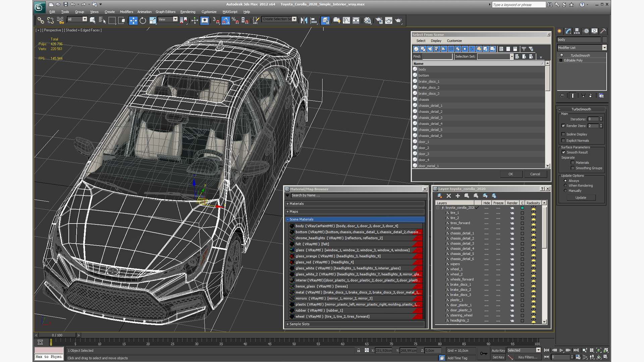Screen dimensions: 644x362
Task: Jump to the end frame
Action: click(x=576, y=350)
